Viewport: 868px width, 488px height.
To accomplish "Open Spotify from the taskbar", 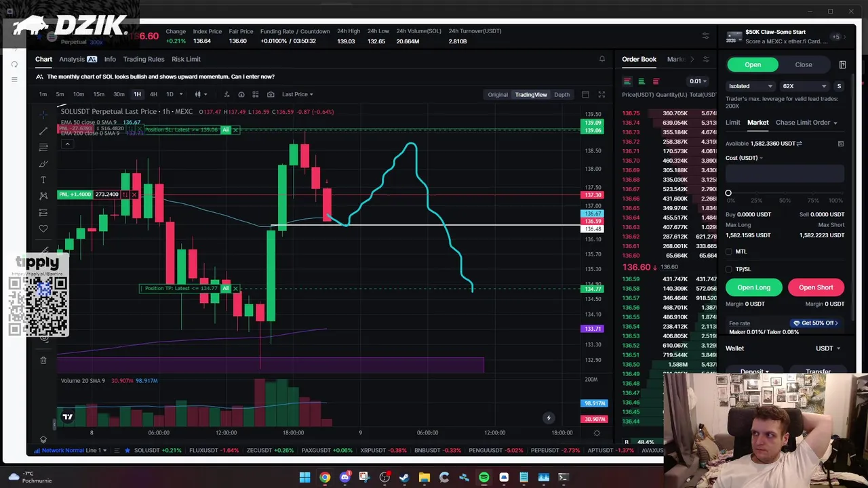I will [484, 477].
